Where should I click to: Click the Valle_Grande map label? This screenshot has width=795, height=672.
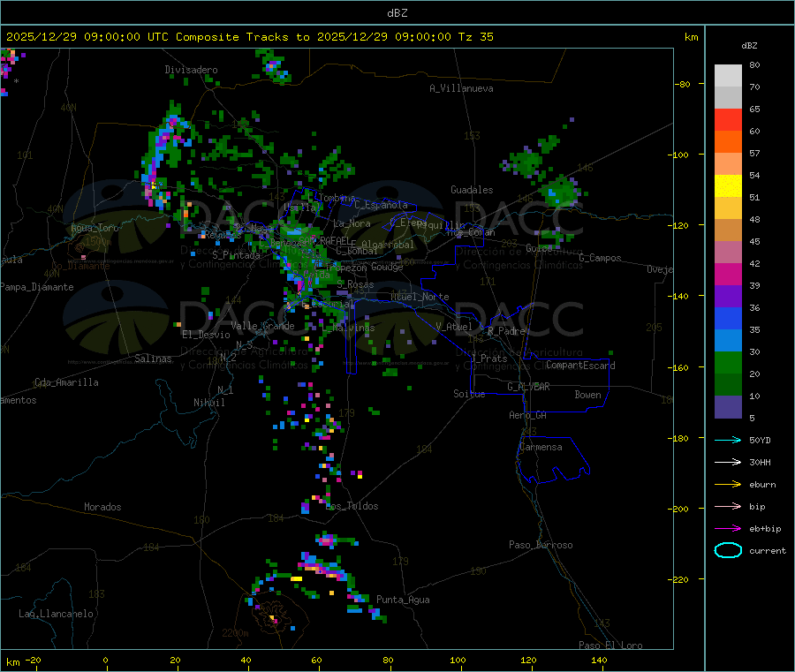[262, 326]
